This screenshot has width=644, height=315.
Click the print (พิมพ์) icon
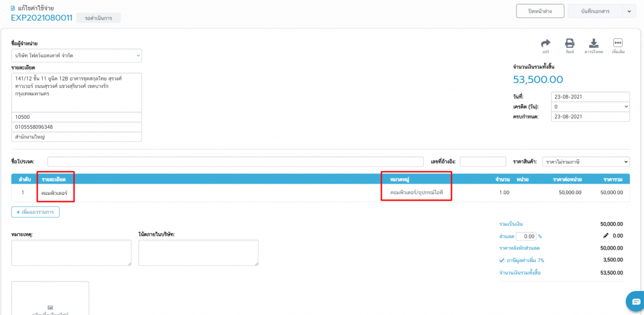(x=569, y=43)
